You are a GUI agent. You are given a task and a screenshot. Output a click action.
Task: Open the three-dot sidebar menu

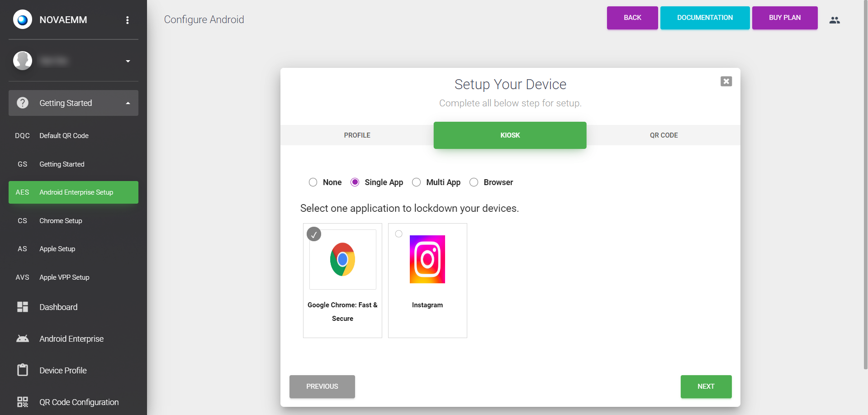click(128, 20)
